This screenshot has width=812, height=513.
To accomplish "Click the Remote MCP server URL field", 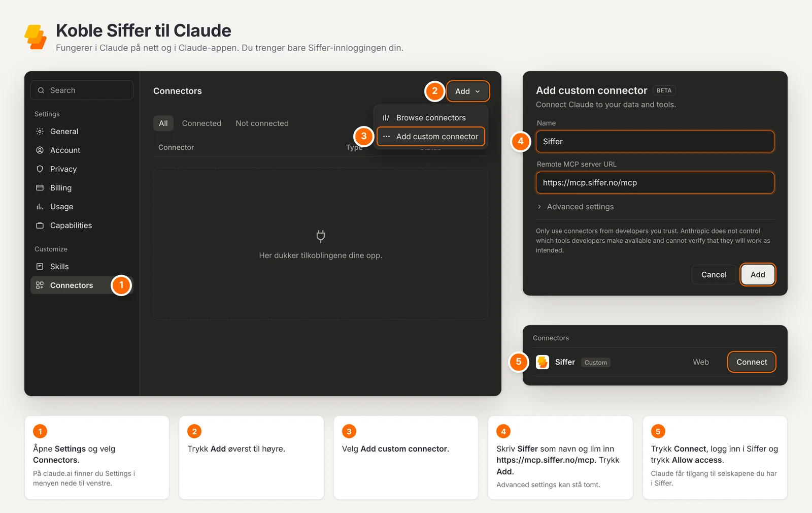I will pyautogui.click(x=655, y=183).
